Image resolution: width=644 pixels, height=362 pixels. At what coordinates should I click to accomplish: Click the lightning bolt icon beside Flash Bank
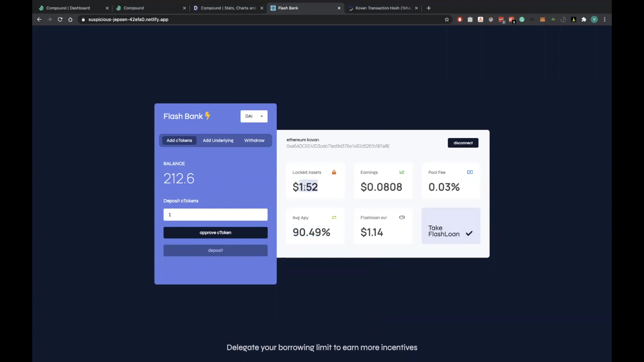tap(208, 116)
